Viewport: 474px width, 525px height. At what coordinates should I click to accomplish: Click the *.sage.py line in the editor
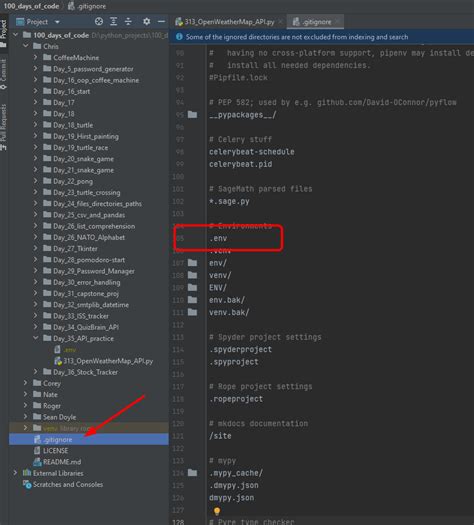click(x=229, y=201)
